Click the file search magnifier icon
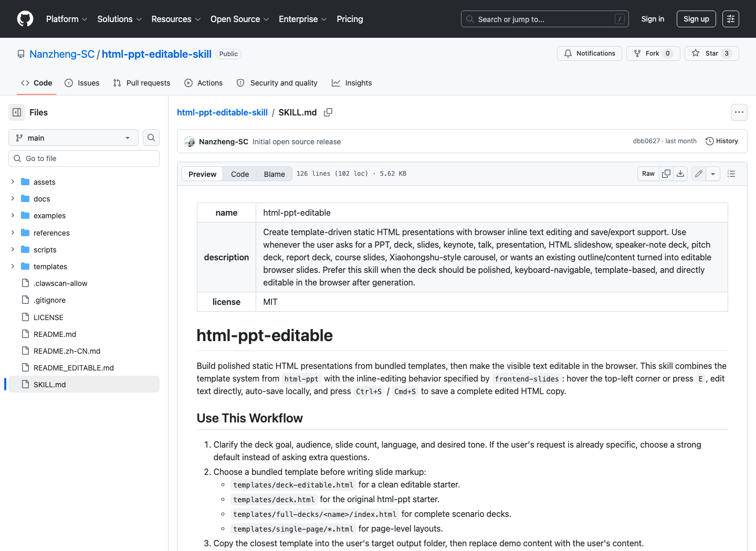Screen dimensions: 756x551 point(151,137)
